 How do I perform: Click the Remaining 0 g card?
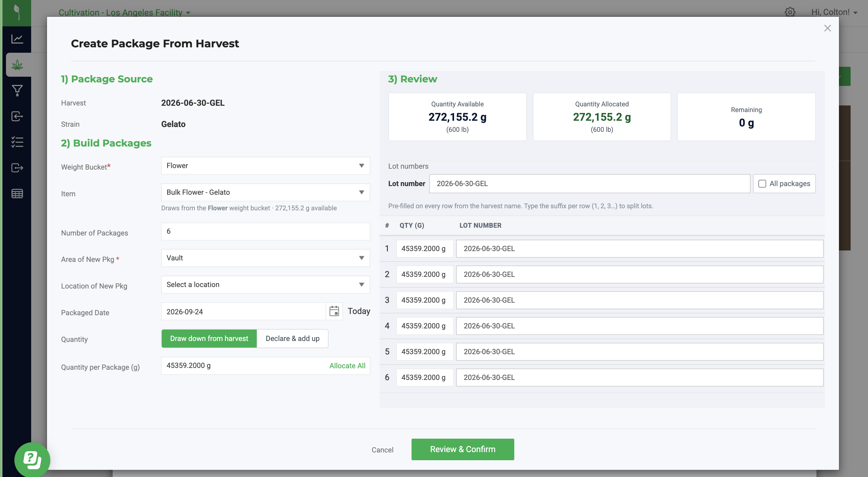(746, 117)
